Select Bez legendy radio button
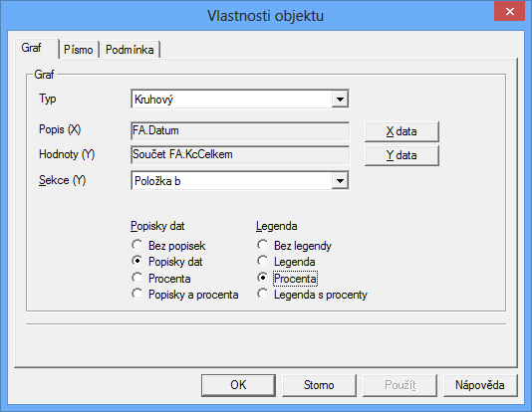 pos(294,245)
